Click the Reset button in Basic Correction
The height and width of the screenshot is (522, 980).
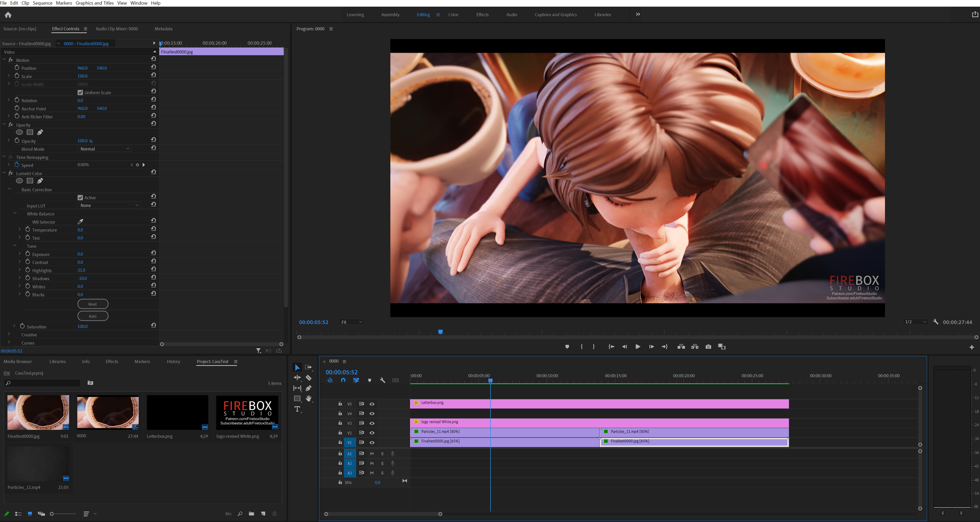click(93, 304)
